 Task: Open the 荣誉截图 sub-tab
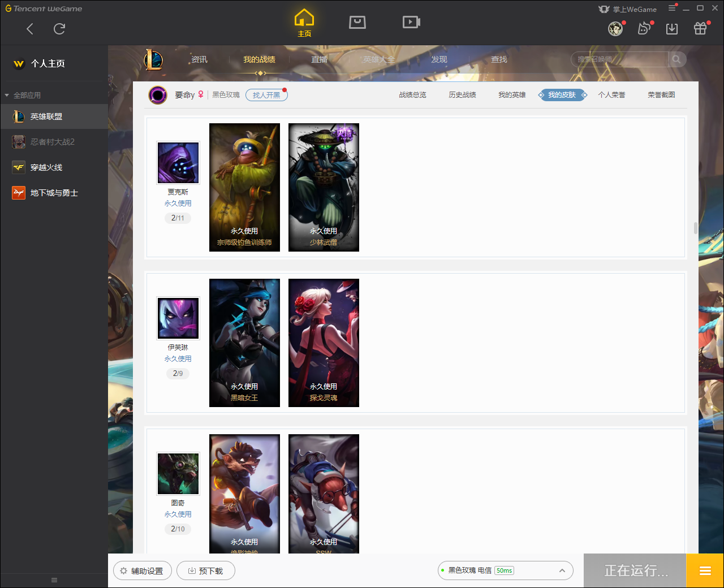(x=661, y=95)
